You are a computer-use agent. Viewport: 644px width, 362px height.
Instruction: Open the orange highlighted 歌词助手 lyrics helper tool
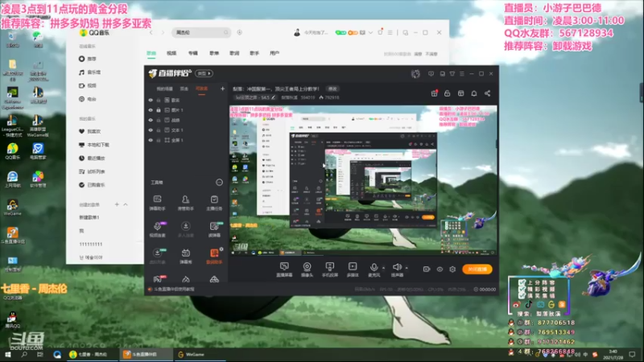click(x=214, y=256)
